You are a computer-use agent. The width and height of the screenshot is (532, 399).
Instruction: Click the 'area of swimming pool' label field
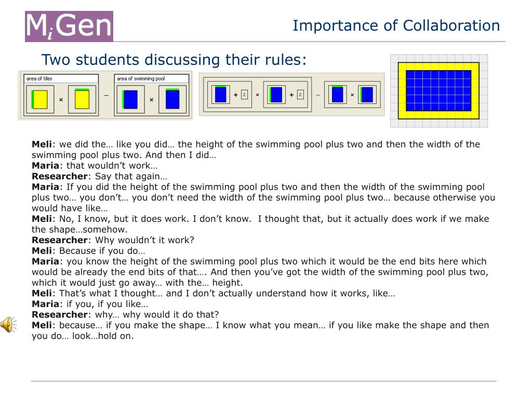tap(152, 78)
